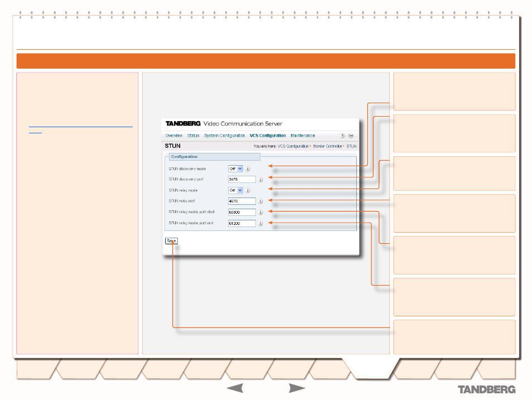Go to previous page with left arrow
Viewport: 532px width, 400px height.
235,388
